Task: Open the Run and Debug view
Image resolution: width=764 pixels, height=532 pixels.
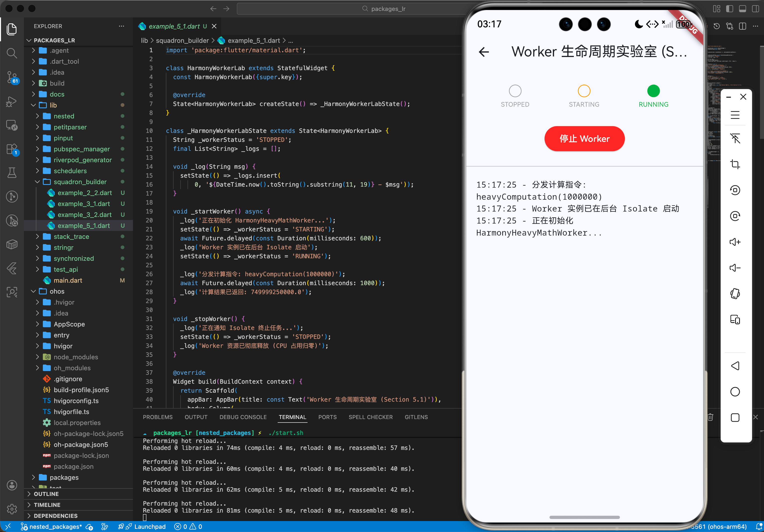Action: click(12, 102)
